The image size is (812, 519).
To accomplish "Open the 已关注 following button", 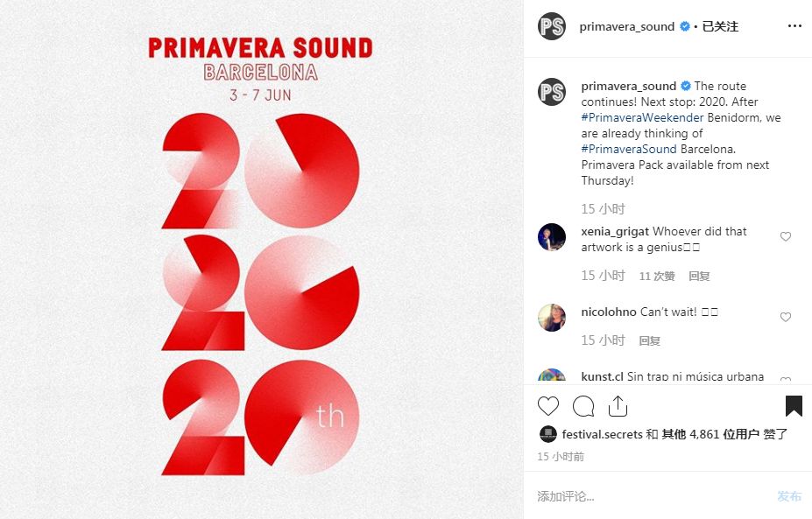I will [x=720, y=26].
